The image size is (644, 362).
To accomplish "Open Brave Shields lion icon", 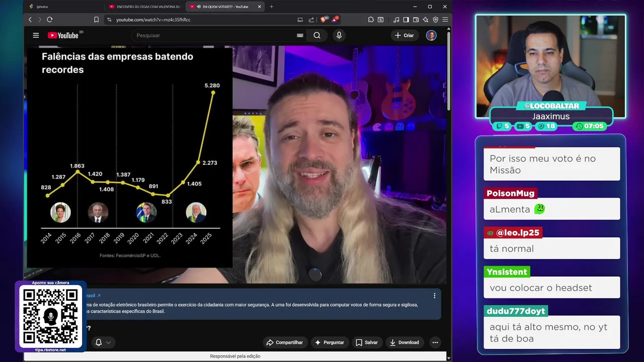I will coord(324,20).
